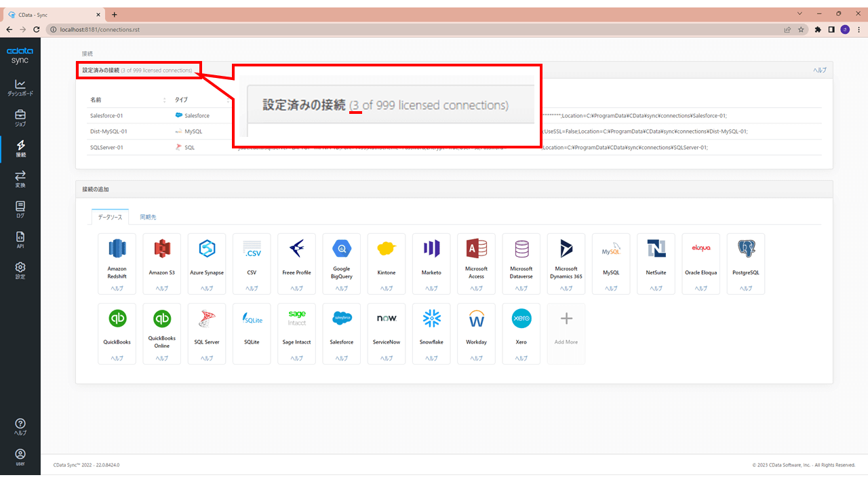Open the Settings (設定) sidebar icon
Screen dimensions: 868x488
20,271
